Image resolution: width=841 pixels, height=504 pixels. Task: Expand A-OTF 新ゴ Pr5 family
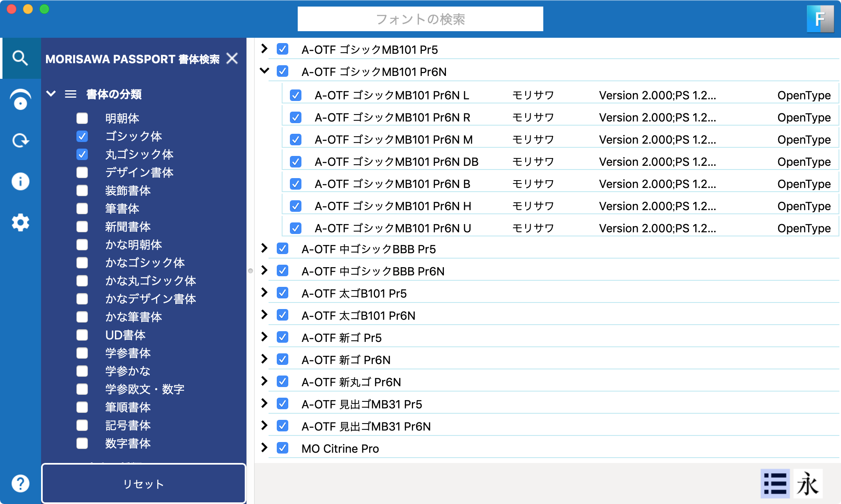(x=264, y=337)
